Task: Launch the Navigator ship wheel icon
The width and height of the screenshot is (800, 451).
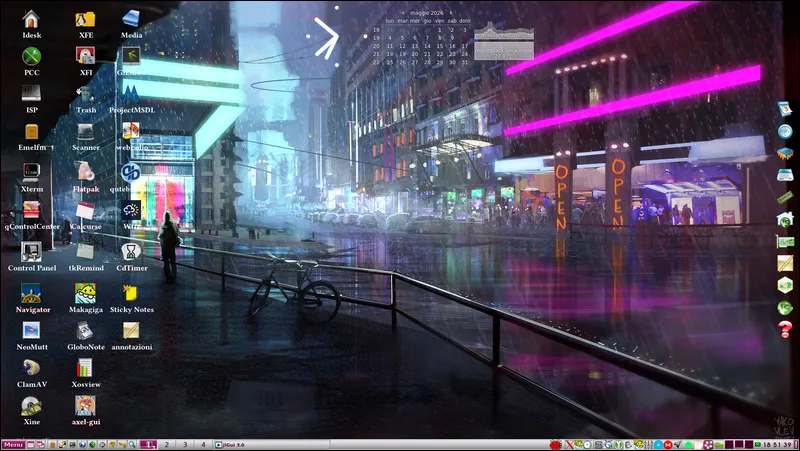Action: pos(31,293)
